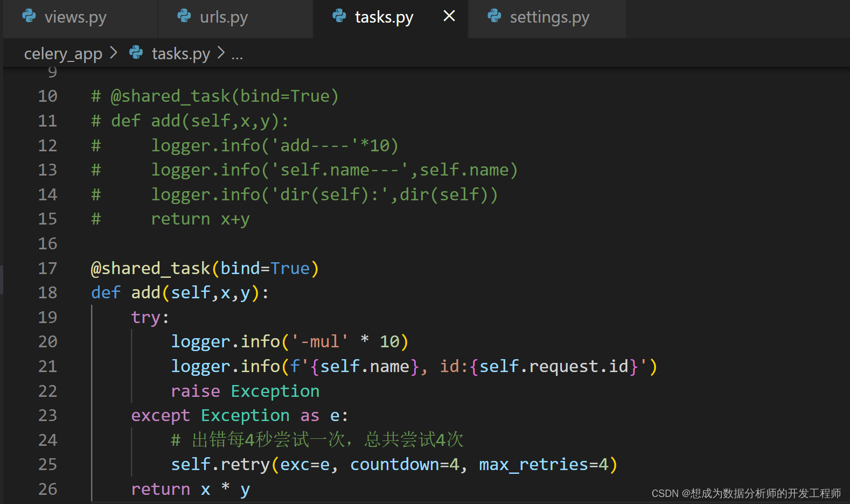Click line number 14 in gutter
The height and width of the screenshot is (504, 850).
pyautogui.click(x=47, y=194)
